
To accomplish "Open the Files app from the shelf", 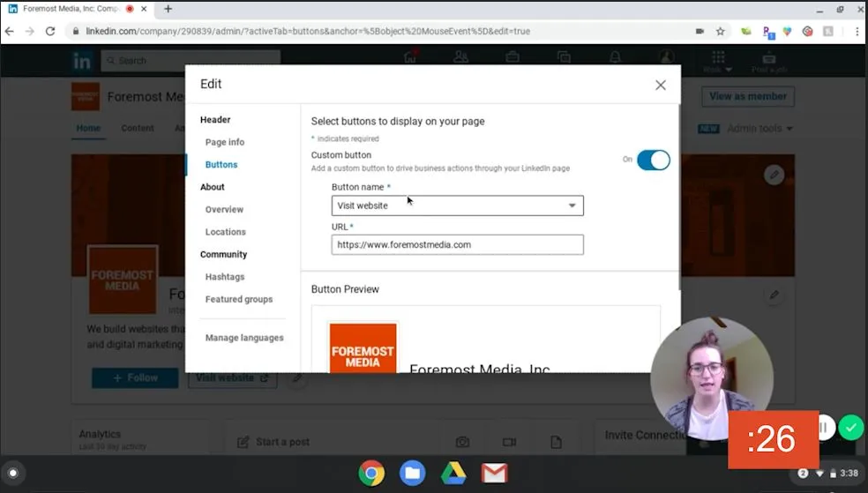I will click(412, 474).
